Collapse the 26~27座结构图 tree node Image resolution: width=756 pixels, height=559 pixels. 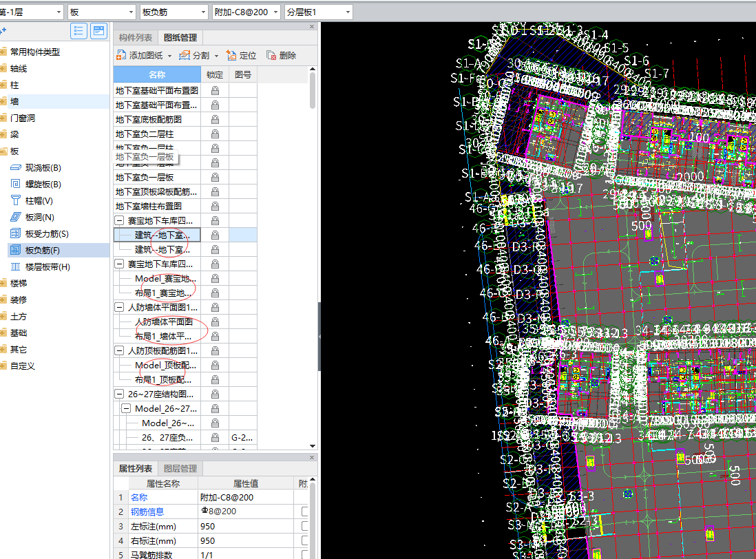(x=119, y=394)
